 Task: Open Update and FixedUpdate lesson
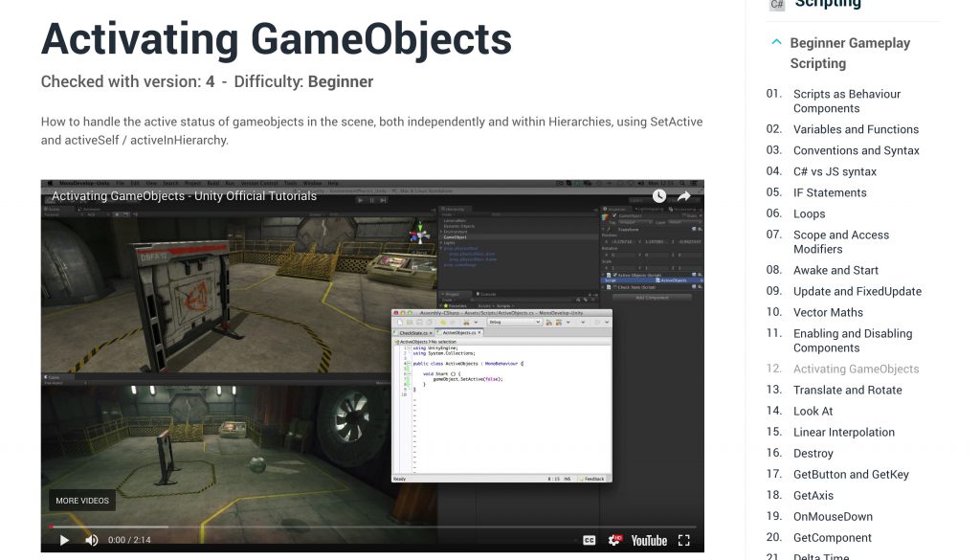[x=857, y=291]
